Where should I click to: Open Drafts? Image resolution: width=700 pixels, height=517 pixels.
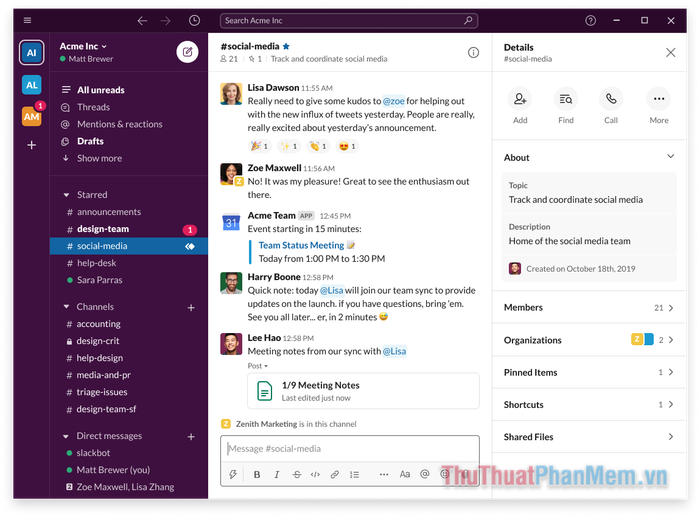pos(90,141)
